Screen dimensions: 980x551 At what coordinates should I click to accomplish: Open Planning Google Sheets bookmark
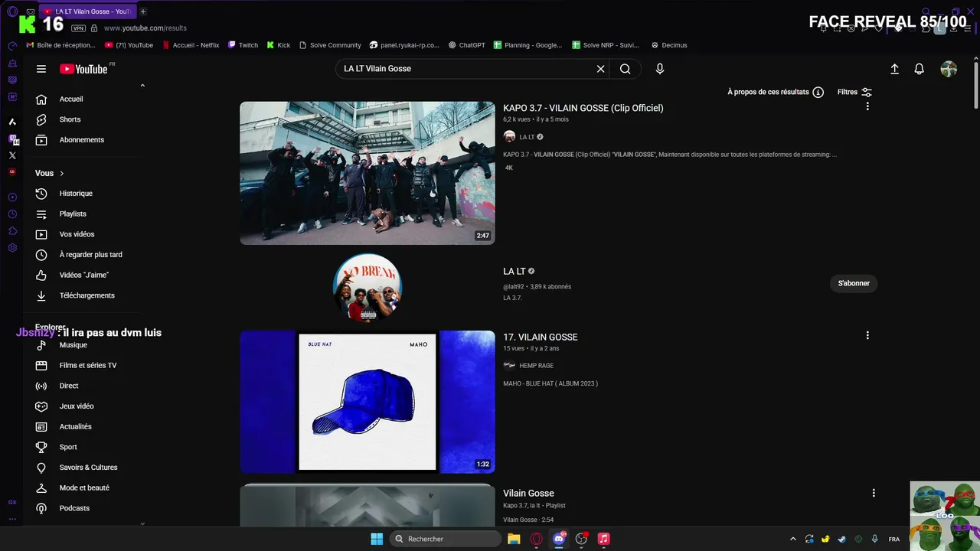click(x=528, y=45)
